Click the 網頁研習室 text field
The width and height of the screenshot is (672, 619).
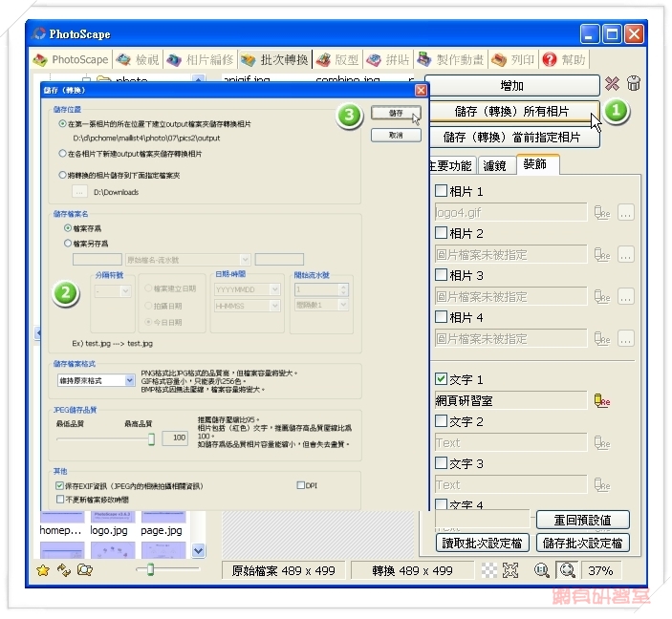(510, 400)
